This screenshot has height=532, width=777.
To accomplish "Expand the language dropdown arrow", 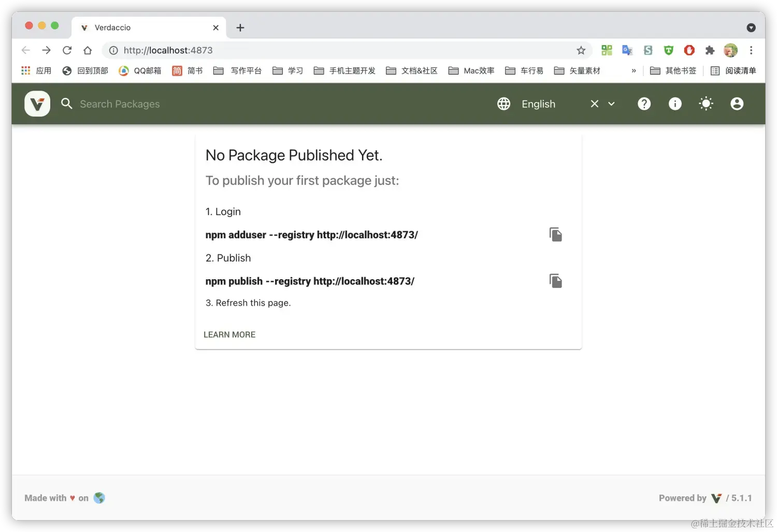I will [611, 104].
